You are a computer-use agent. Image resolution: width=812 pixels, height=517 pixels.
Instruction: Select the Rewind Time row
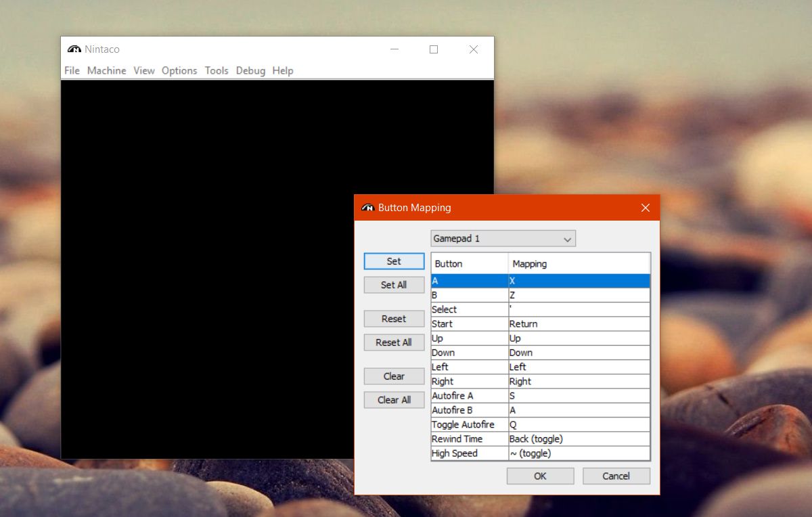tap(541, 439)
